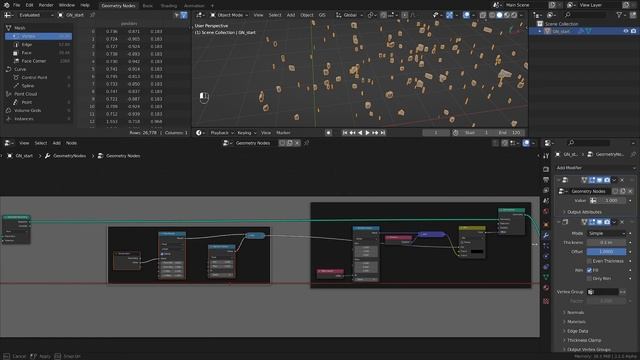Open the node editor Node menu
The height and width of the screenshot is (360, 640).
coord(71,143)
